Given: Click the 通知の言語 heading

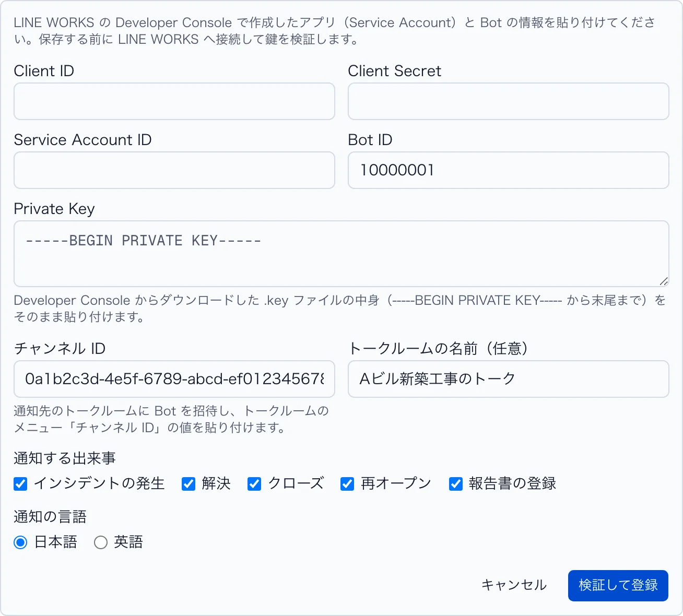Looking at the screenshot, I should [x=50, y=517].
